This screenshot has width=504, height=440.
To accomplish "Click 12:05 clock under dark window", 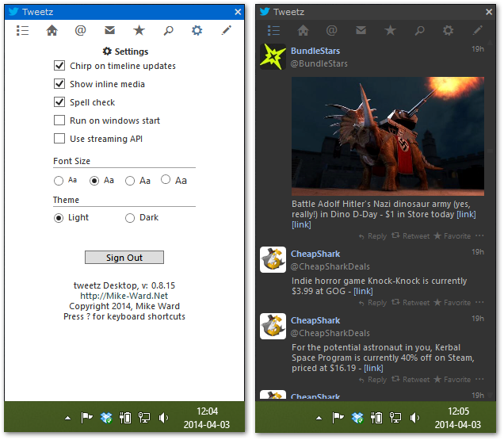I will click(x=458, y=411).
